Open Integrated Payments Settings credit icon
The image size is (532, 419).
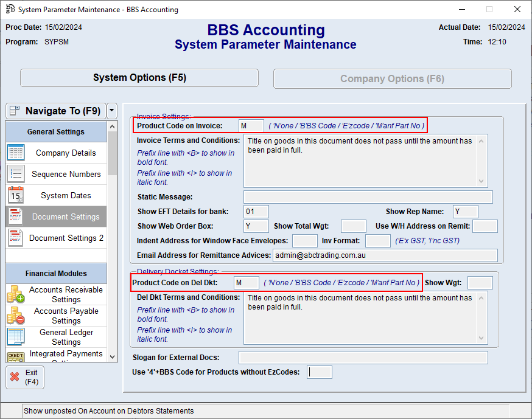click(x=15, y=356)
